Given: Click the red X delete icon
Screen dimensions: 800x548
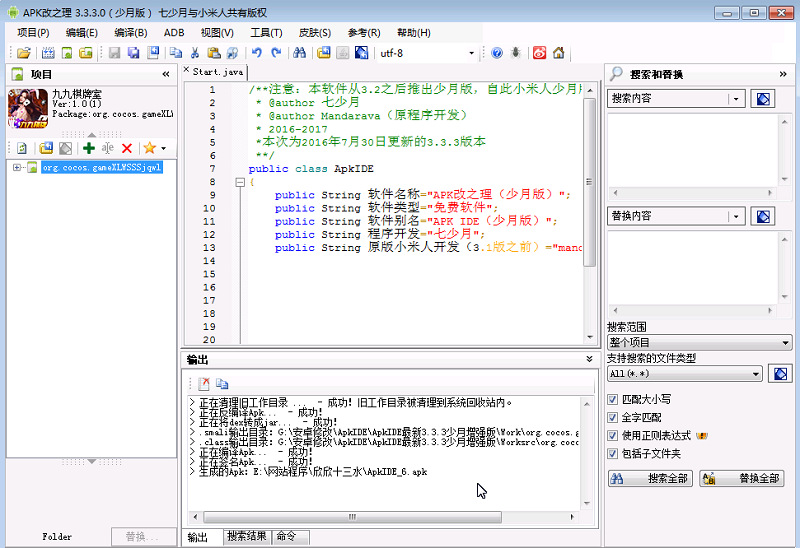Looking at the screenshot, I should click(127, 148).
